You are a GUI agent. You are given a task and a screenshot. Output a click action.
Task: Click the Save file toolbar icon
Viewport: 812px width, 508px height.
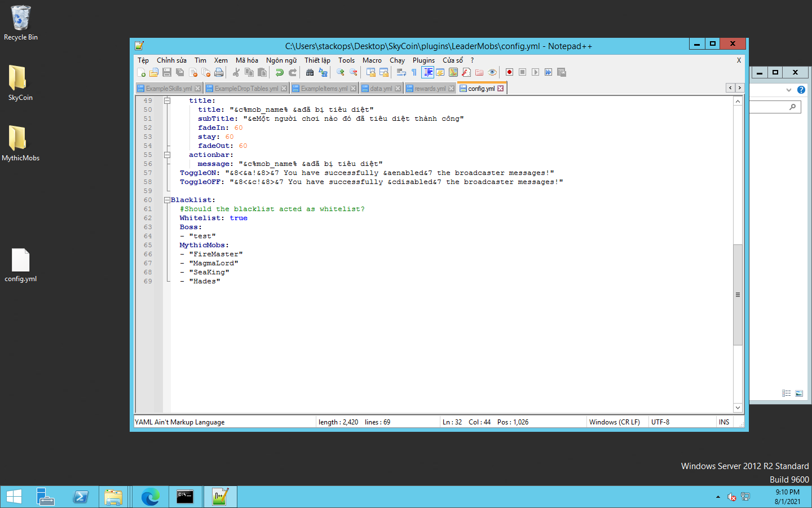167,72
